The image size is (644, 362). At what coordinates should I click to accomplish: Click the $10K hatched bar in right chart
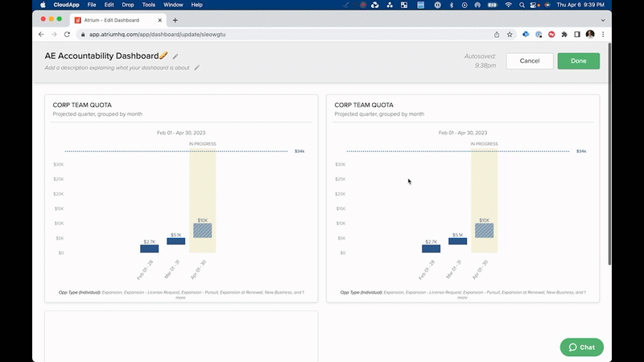click(485, 231)
